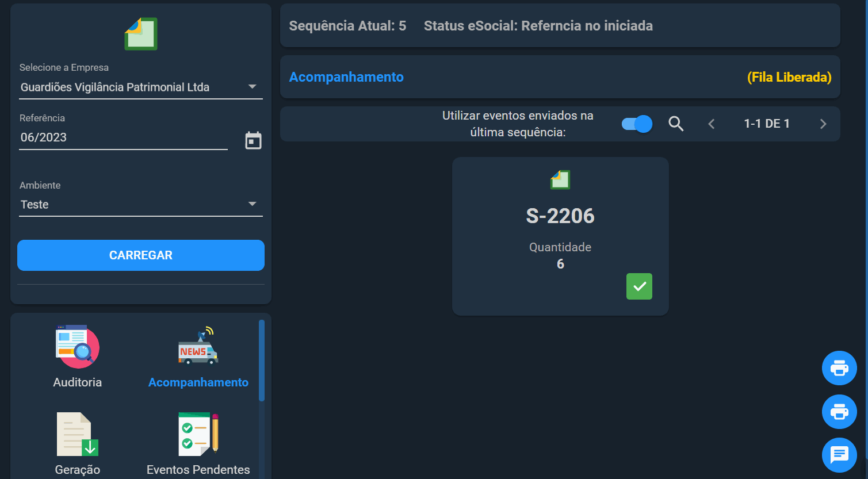The image size is (868, 479).
Task: Toggle 'Utilizar eventos enviados' switch
Action: pyautogui.click(x=637, y=124)
